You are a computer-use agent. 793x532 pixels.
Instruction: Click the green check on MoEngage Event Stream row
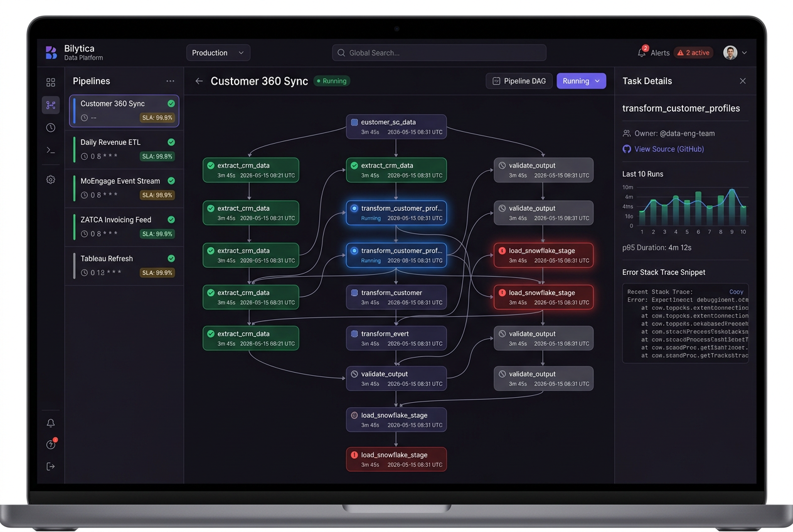(171, 181)
